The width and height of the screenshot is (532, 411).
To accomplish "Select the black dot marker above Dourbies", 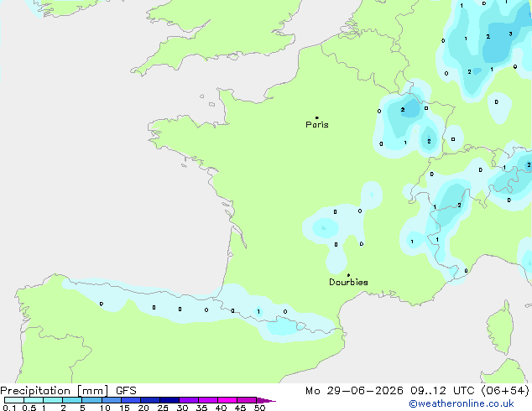I will [348, 275].
